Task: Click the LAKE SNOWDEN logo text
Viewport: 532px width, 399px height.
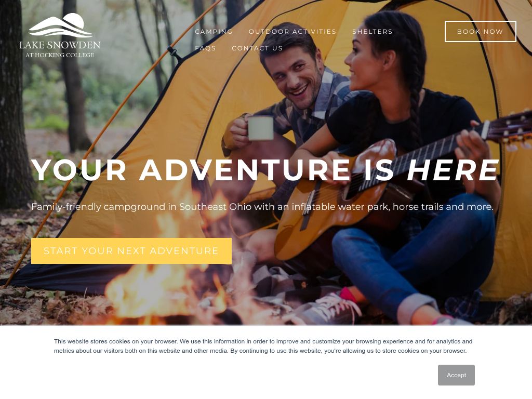Action: (60, 45)
